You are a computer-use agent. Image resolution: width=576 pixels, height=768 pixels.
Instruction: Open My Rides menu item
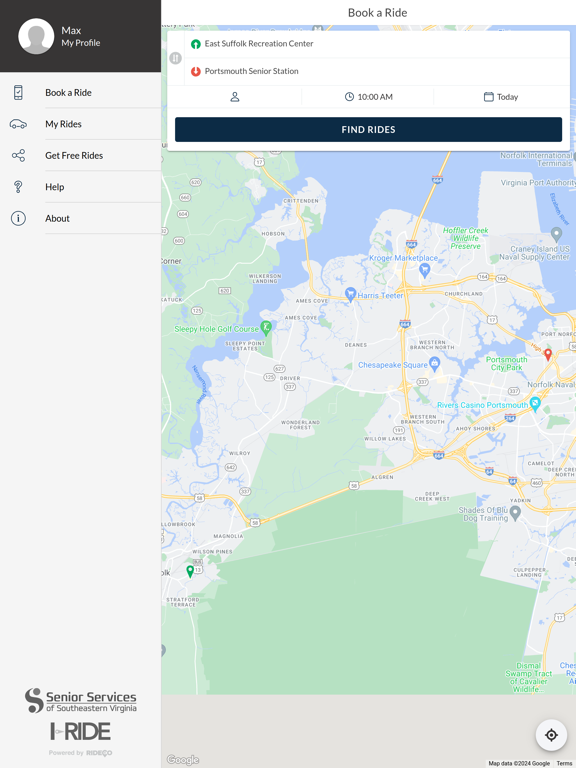click(x=80, y=124)
